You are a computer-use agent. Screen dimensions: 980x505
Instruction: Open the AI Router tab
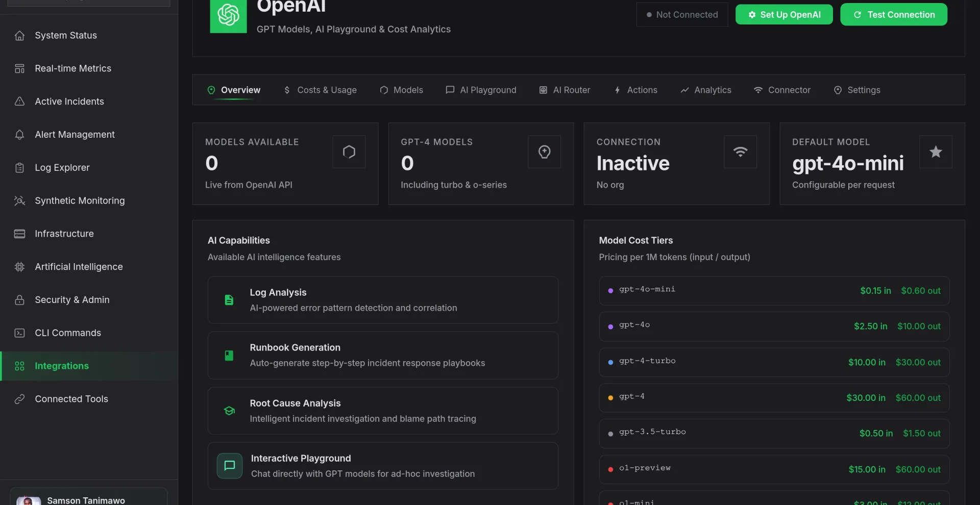pyautogui.click(x=565, y=90)
